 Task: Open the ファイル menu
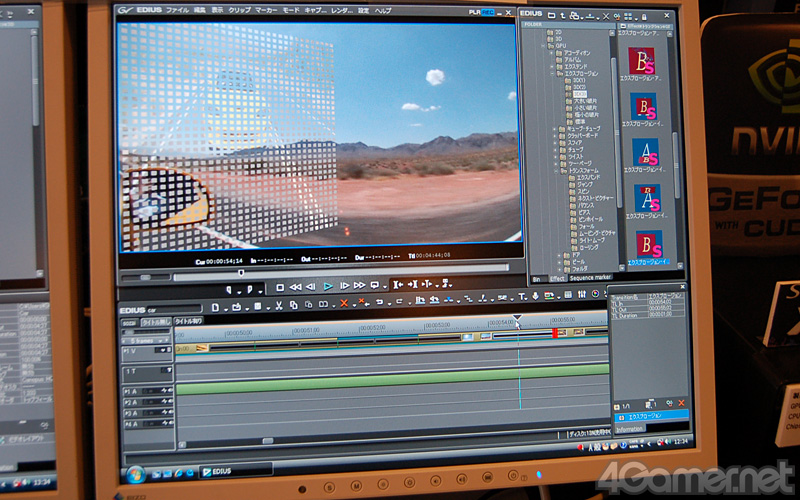click(x=177, y=10)
